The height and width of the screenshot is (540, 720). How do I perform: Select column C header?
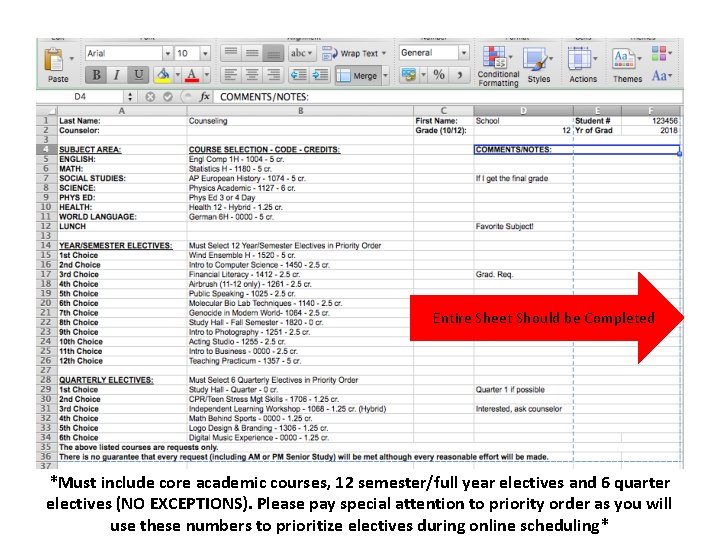(444, 111)
